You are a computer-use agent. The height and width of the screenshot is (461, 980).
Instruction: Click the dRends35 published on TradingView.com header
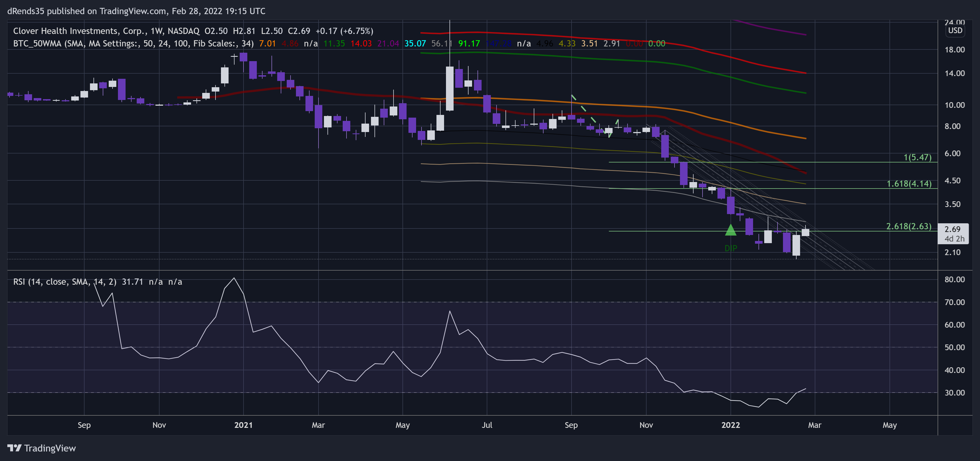point(136,11)
